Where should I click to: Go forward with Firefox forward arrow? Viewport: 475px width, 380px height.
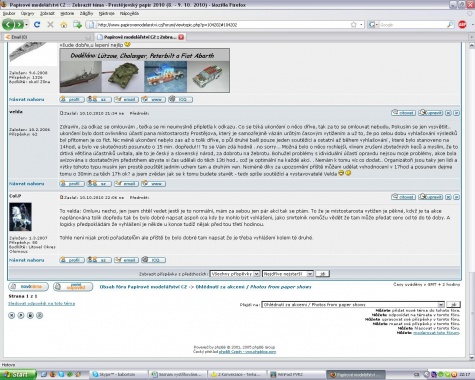tap(19, 24)
